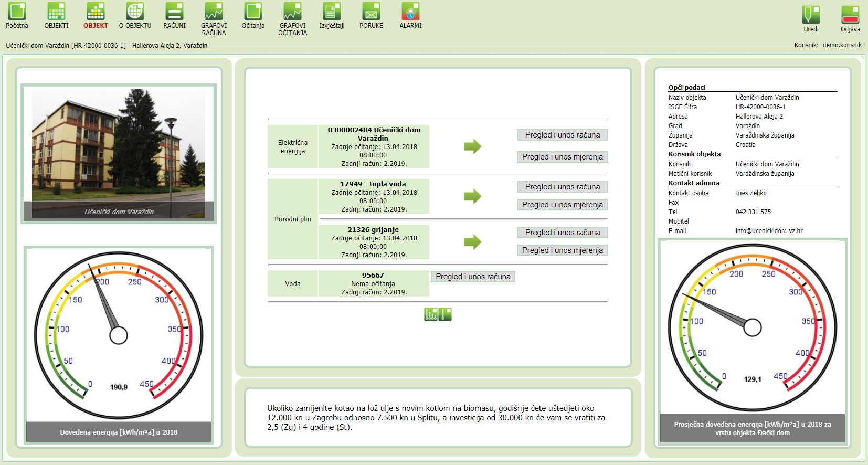
Task: Open the ALARMI icon
Action: click(x=410, y=12)
